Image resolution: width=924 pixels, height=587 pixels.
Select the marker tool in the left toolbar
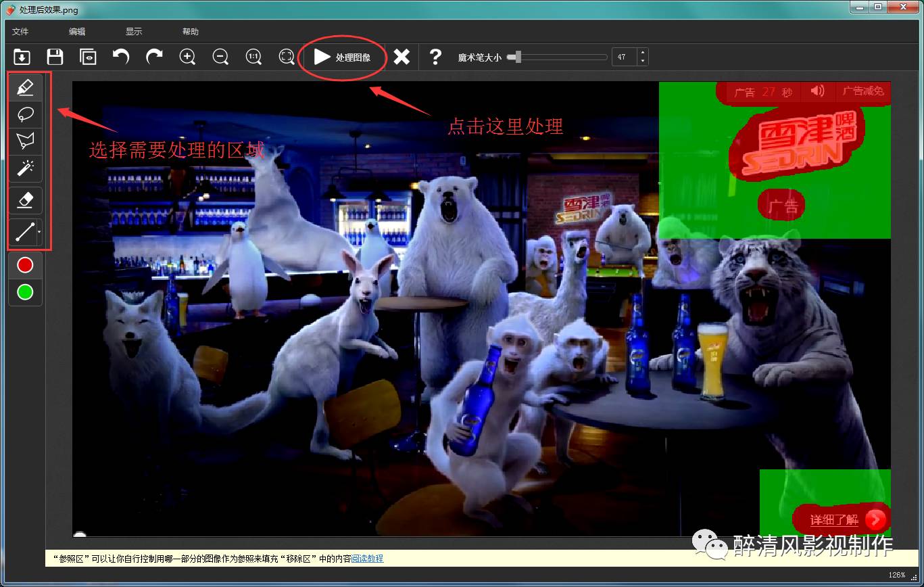[x=25, y=87]
